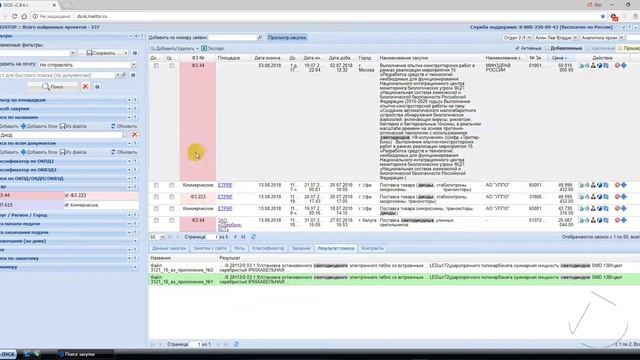Image resolution: width=640 pixels, height=360 pixels.
Task: Toggle the Активные checkbox
Action: pos(517,48)
